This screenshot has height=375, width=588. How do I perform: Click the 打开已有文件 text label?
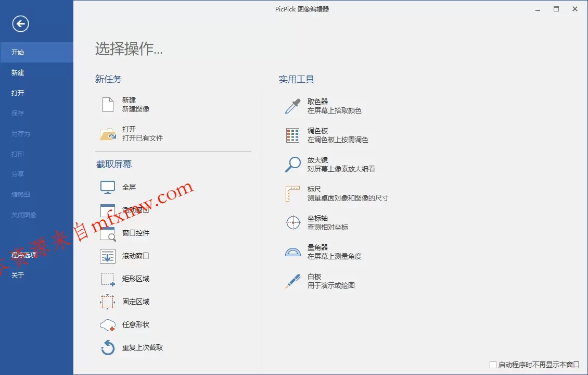(143, 138)
